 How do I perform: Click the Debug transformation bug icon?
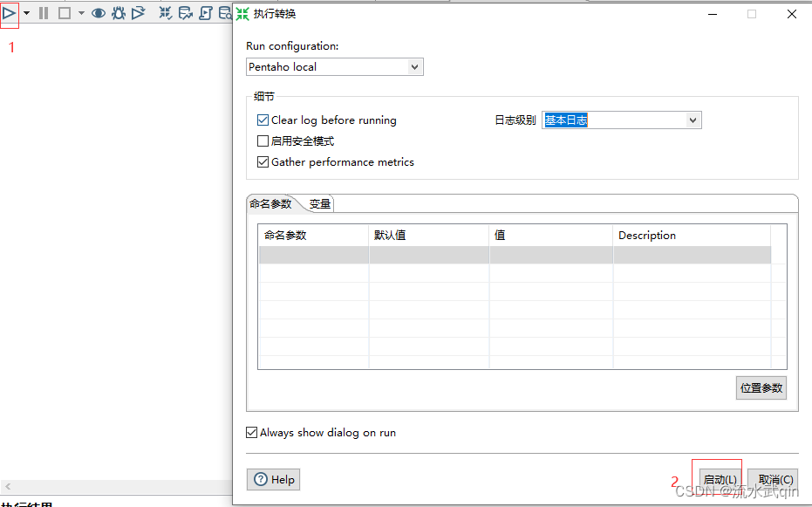tap(119, 13)
